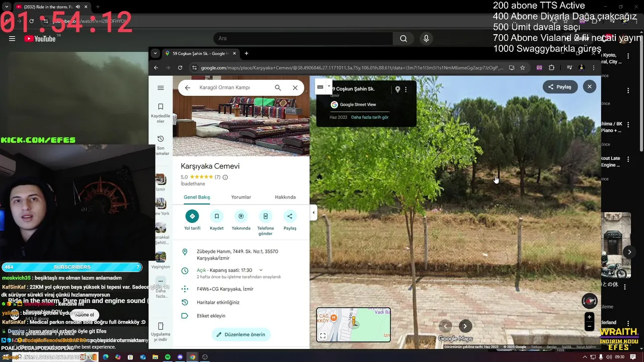The height and width of the screenshot is (362, 644).
Task: Click the Kaydet (save) icon
Action: click(216, 216)
